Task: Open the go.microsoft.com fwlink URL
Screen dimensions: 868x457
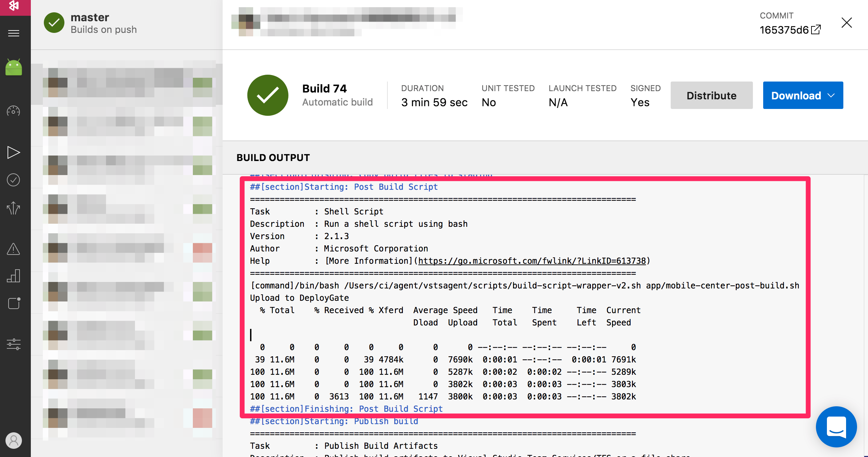Action: pyautogui.click(x=532, y=261)
